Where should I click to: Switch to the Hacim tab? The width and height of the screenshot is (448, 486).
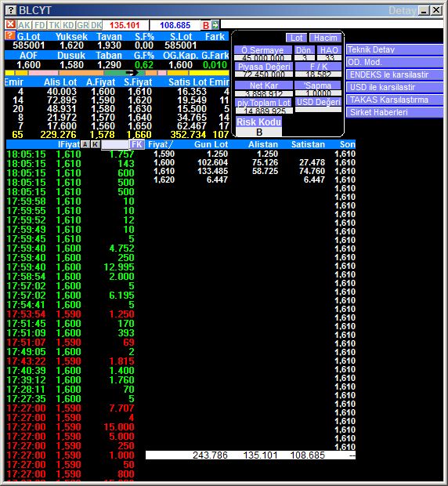tap(325, 38)
